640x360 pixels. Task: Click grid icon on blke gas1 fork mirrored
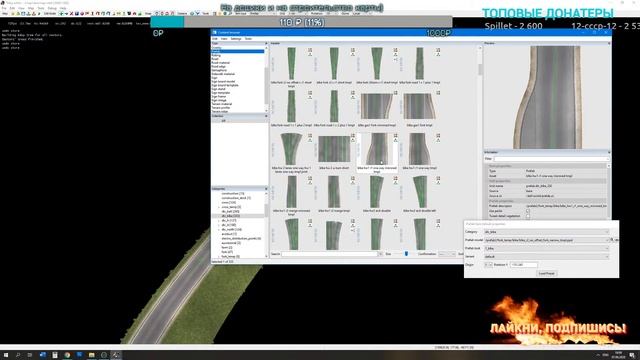coord(396,93)
